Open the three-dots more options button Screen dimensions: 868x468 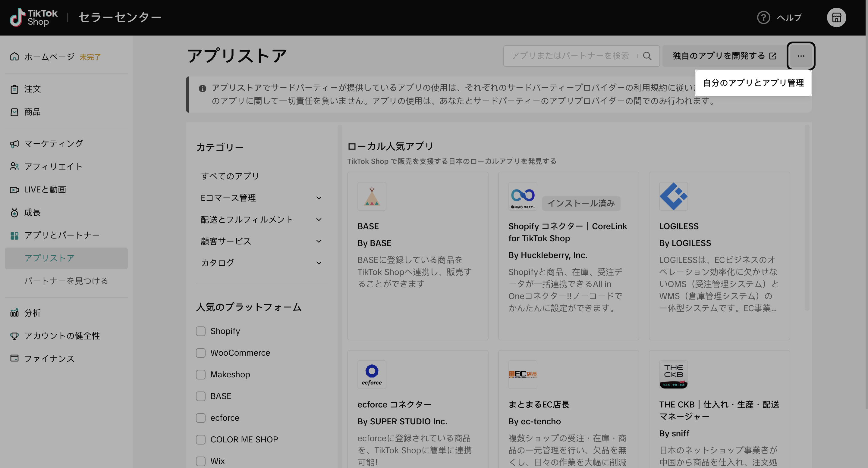click(x=800, y=56)
